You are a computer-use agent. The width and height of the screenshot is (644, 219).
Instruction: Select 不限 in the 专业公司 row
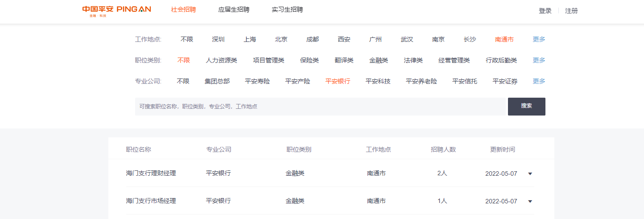(183, 81)
